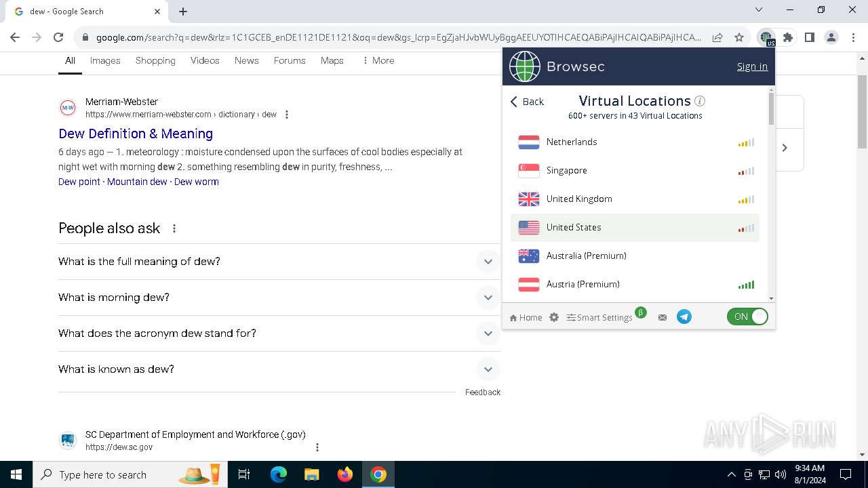Expand 'What is morning dew?' question
The height and width of the screenshot is (488, 868).
(x=279, y=298)
